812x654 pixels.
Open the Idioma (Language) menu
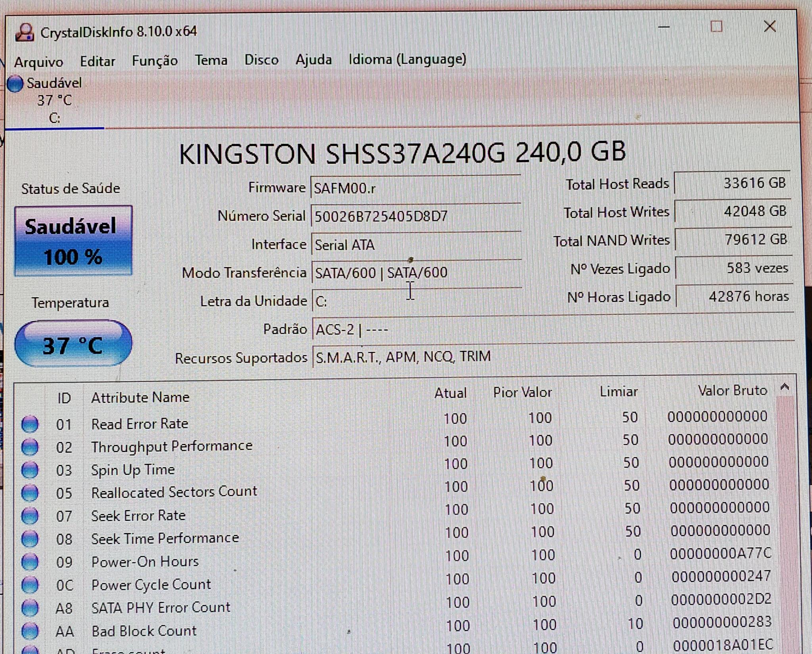point(407,59)
